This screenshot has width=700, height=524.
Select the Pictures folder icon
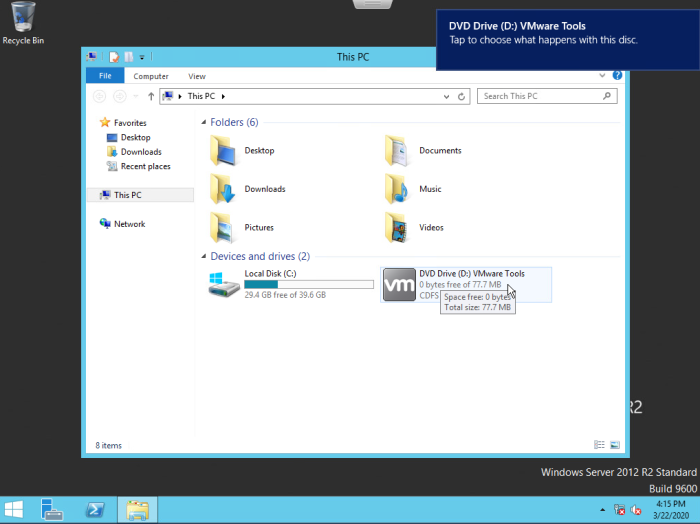[223, 228]
